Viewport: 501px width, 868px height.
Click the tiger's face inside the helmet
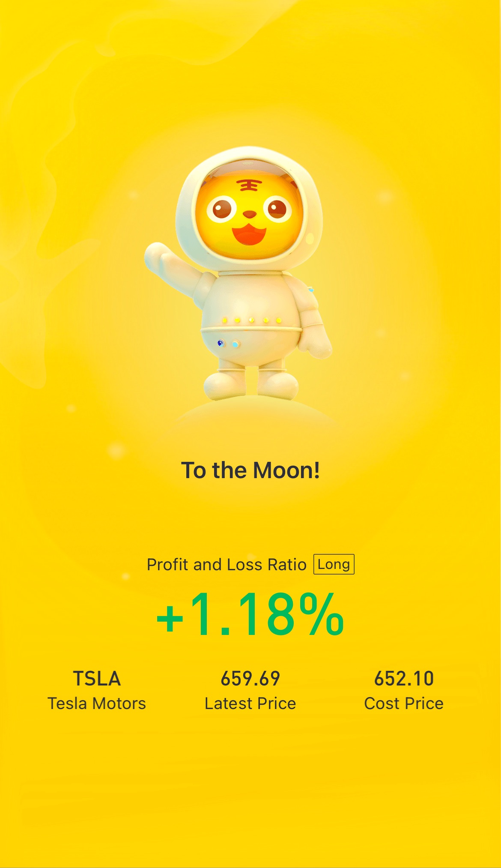click(250, 214)
